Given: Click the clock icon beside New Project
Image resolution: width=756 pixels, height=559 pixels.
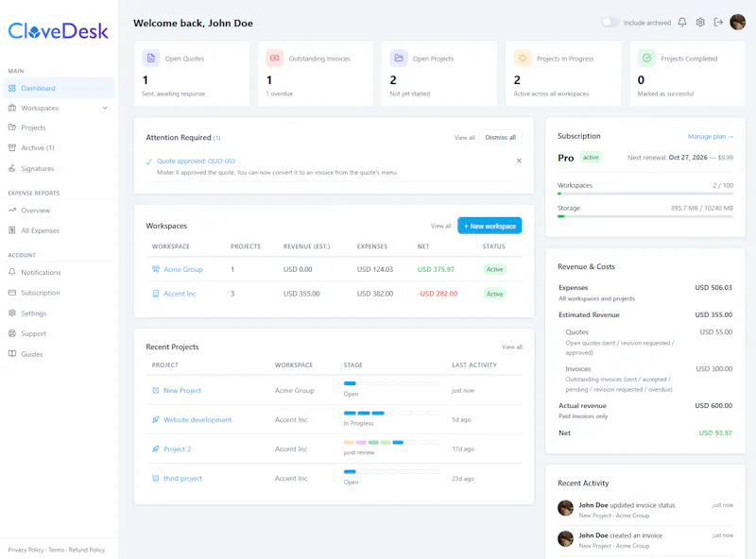Looking at the screenshot, I should pyautogui.click(x=156, y=390).
